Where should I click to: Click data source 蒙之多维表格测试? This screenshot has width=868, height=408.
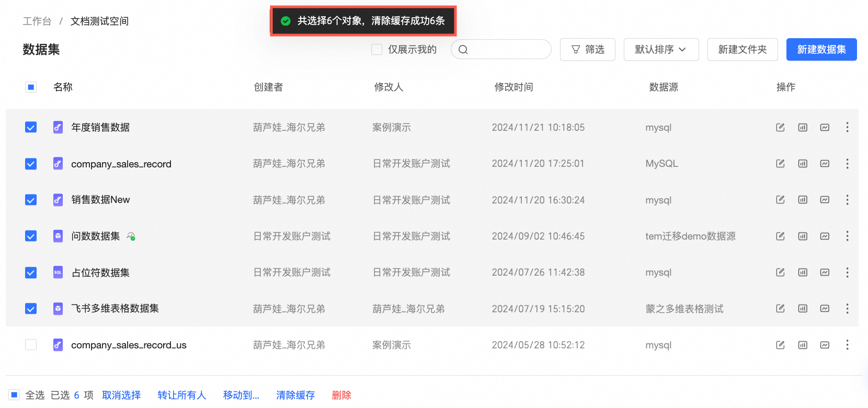(x=684, y=309)
